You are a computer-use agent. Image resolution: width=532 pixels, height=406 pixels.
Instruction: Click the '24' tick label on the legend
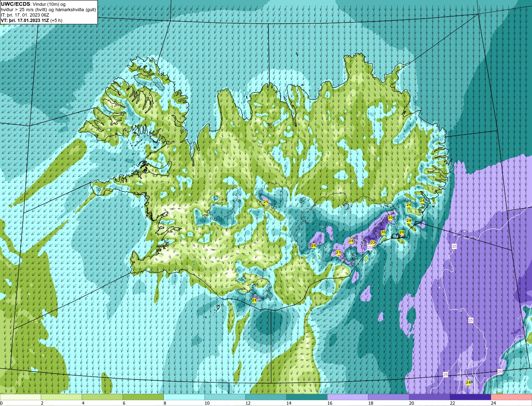(493, 403)
